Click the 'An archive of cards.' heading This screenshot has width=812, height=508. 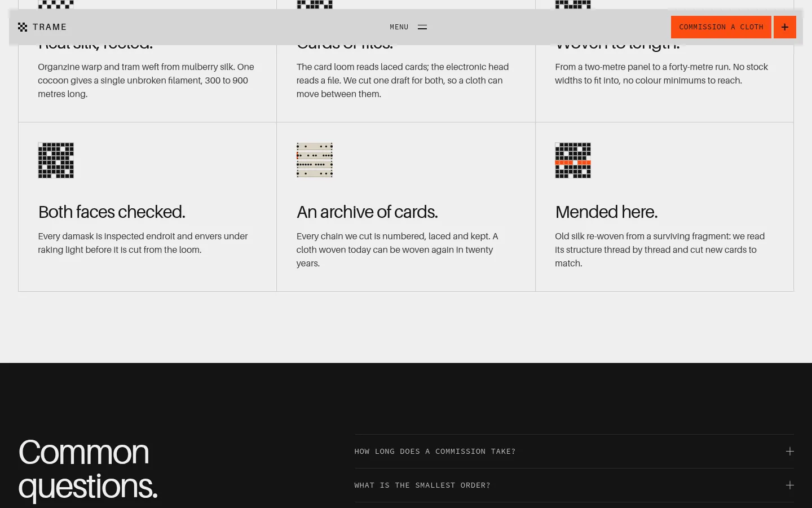click(367, 212)
